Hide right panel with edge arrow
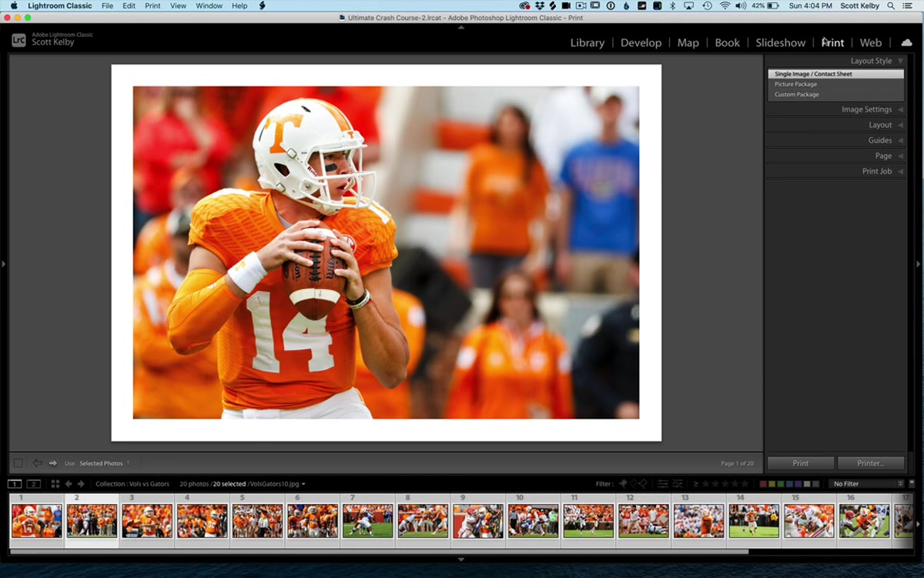The image size is (924, 578). [x=919, y=264]
